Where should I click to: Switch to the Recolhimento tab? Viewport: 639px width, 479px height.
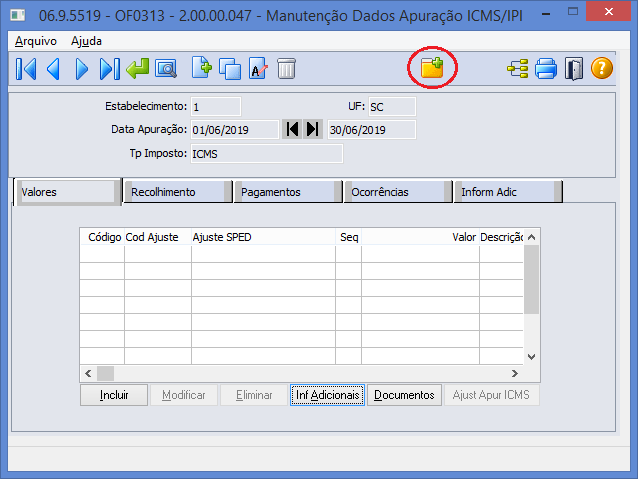coord(178,192)
